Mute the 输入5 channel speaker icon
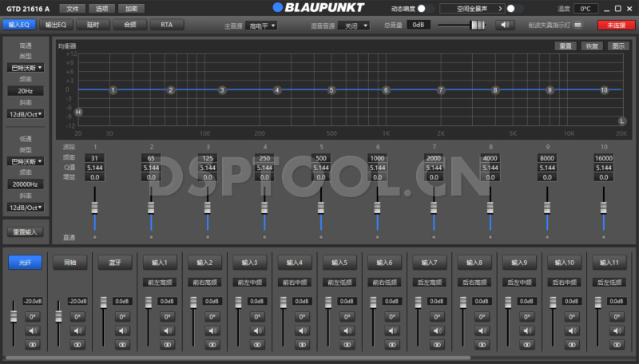 point(347,330)
